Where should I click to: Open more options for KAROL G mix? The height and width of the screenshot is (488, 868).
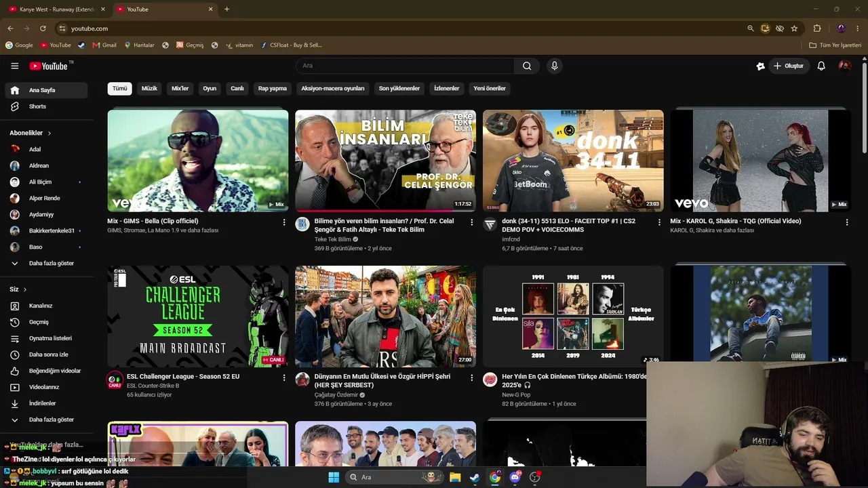coord(847,222)
